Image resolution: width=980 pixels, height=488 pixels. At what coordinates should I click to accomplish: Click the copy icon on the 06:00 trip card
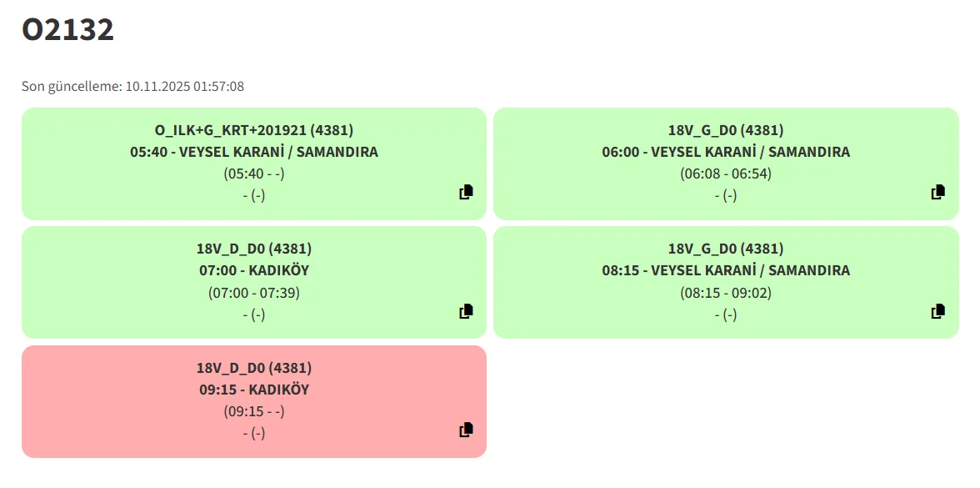coord(937,193)
